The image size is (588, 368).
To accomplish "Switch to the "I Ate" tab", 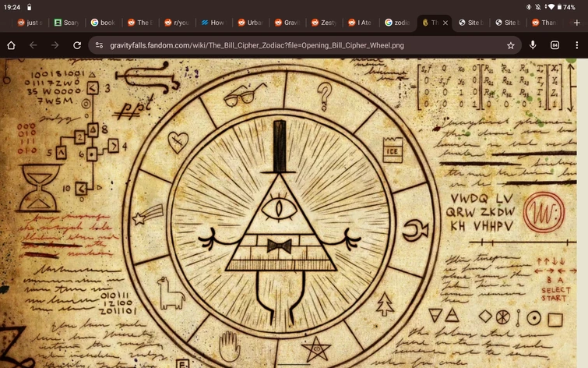I will pyautogui.click(x=361, y=23).
